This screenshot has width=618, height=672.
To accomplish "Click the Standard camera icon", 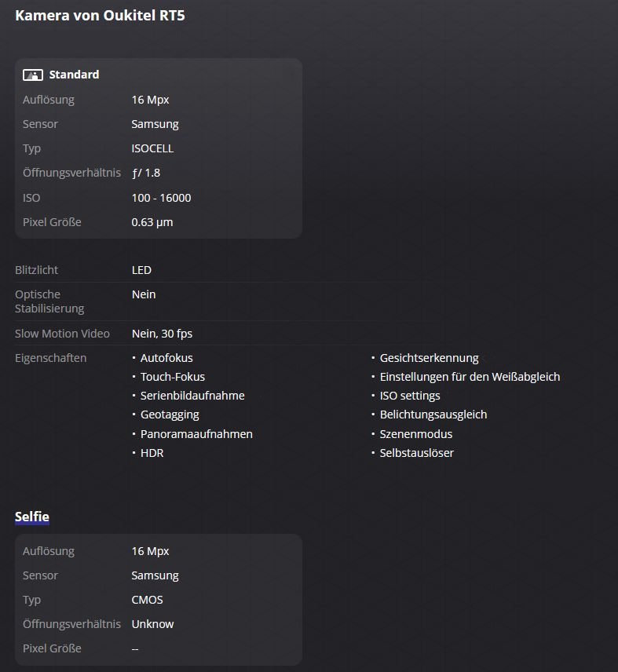I will [32, 75].
